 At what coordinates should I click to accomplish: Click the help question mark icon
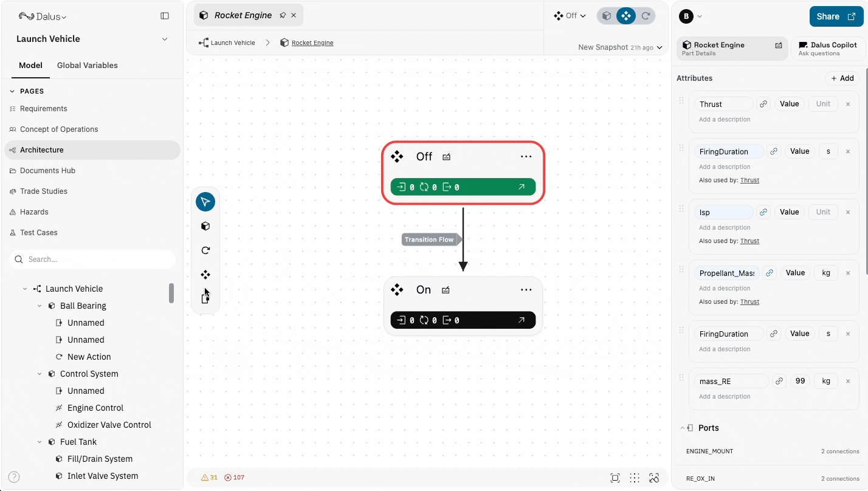pyautogui.click(x=14, y=477)
